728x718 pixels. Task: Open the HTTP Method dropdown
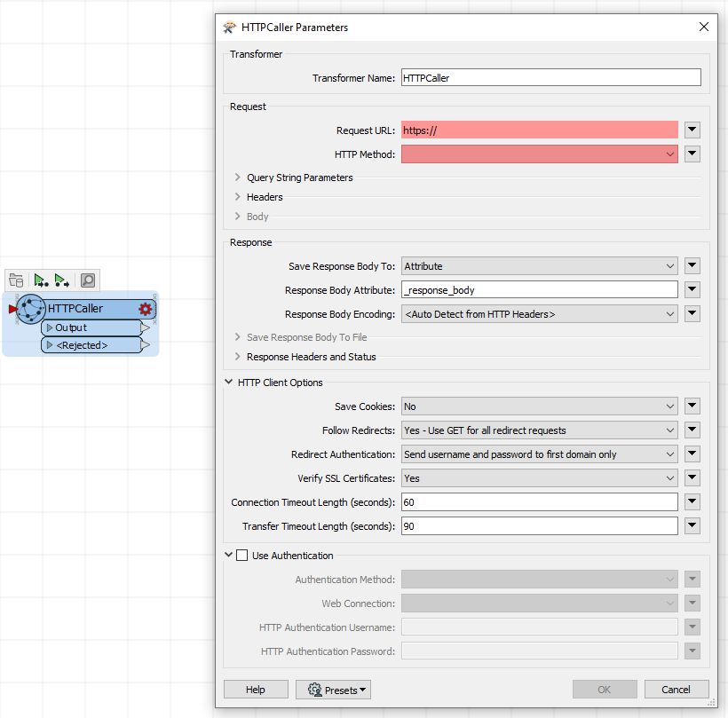tap(540, 154)
